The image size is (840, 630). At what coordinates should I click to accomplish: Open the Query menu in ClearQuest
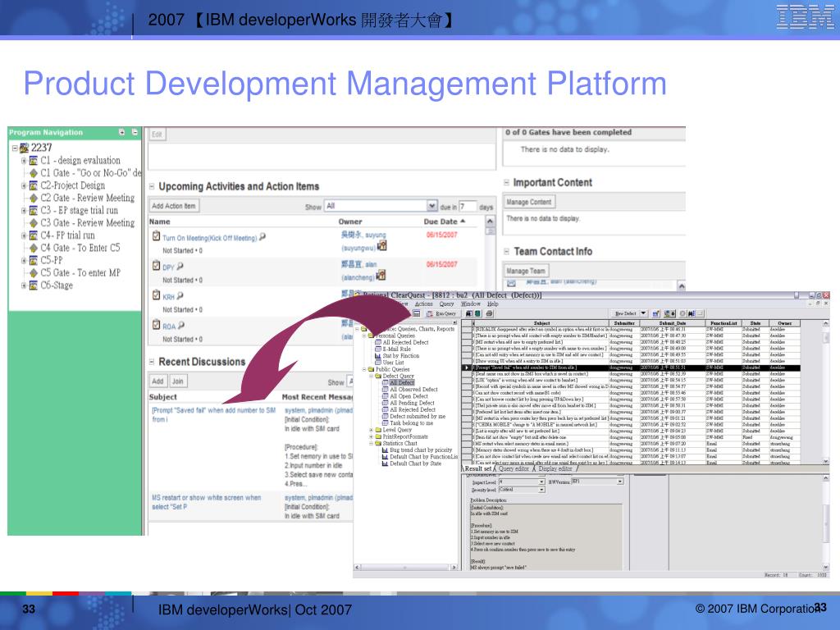tap(447, 304)
